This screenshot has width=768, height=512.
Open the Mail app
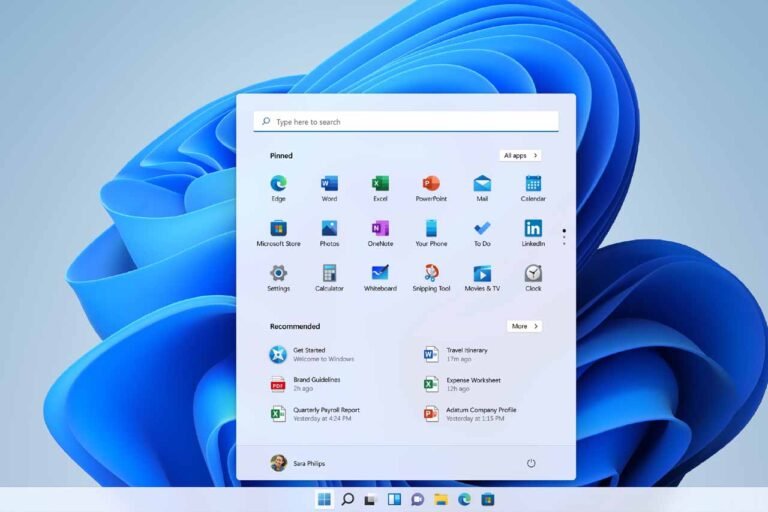pyautogui.click(x=482, y=188)
